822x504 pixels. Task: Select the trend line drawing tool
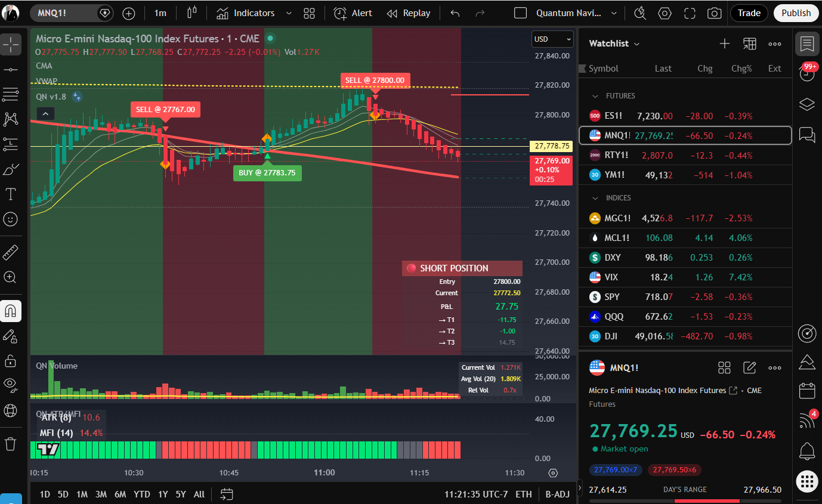(11, 70)
